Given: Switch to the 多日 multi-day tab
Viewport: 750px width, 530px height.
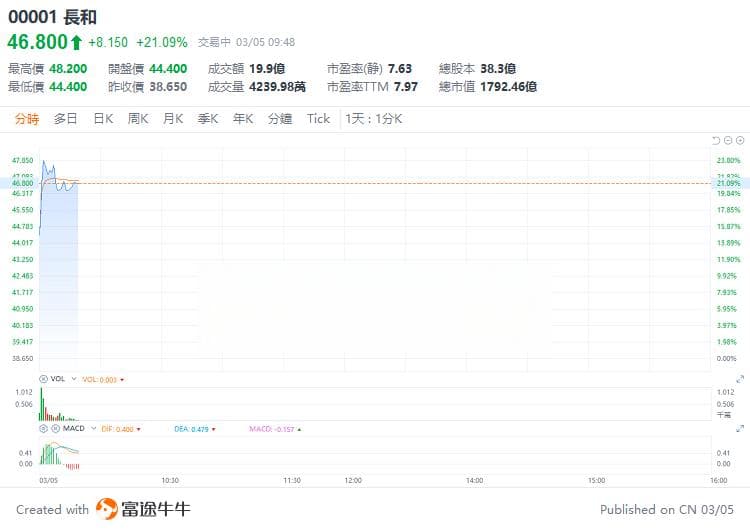Looking at the screenshot, I should point(66,119).
